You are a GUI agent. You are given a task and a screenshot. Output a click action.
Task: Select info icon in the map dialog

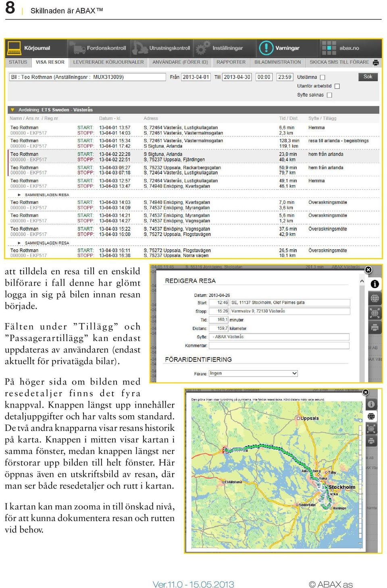[371, 404]
